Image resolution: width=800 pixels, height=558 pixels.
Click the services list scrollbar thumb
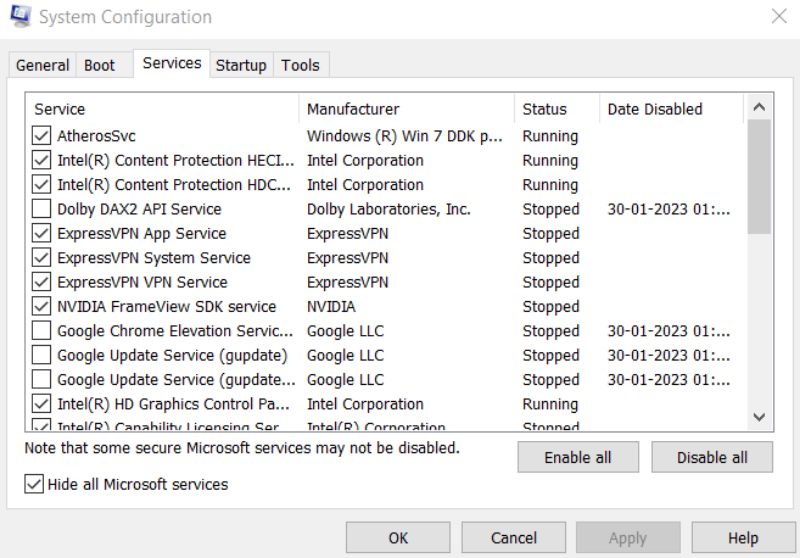(x=759, y=177)
